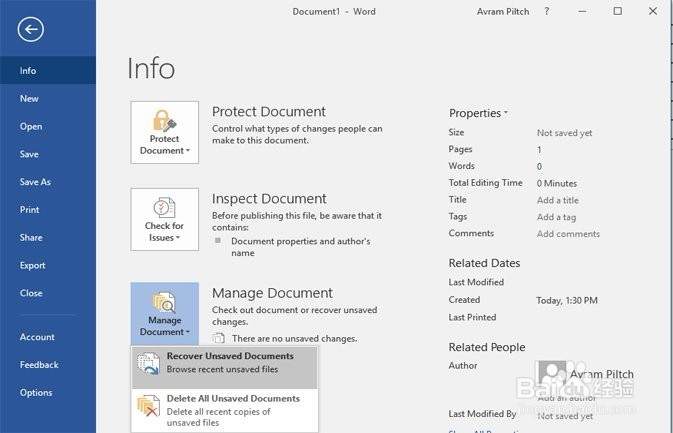
Task: Click the 'Document1 - Word' title text
Action: pos(334,12)
